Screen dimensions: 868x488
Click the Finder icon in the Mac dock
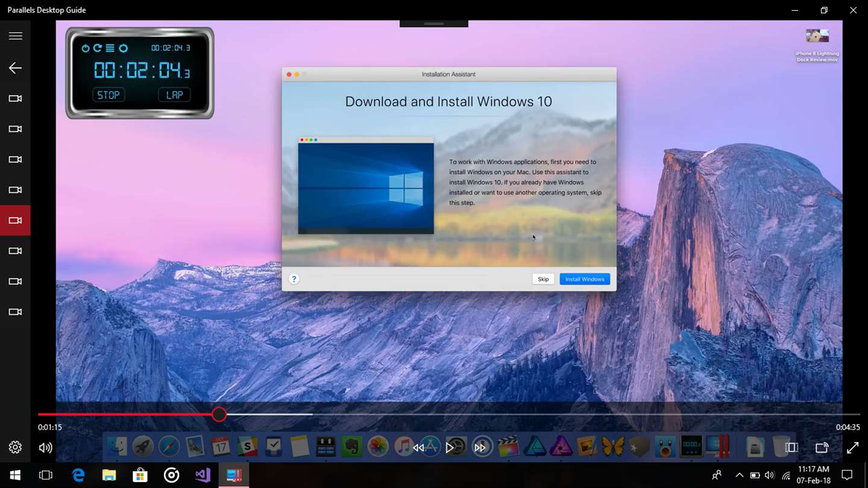point(117,446)
